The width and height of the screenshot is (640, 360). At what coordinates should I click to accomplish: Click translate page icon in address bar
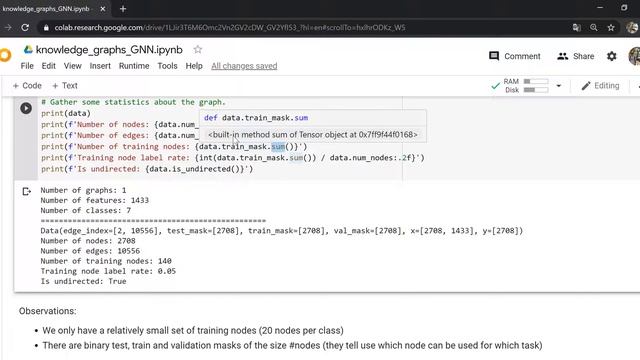pyautogui.click(x=576, y=27)
